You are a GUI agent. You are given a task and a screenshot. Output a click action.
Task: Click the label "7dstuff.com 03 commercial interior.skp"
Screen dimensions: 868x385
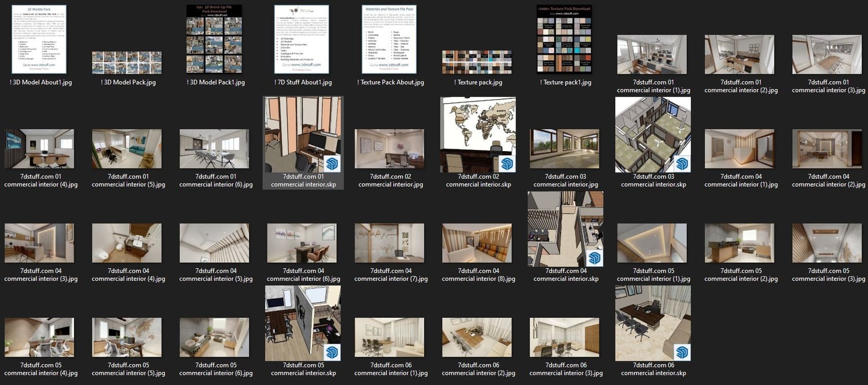pyautogui.click(x=653, y=181)
